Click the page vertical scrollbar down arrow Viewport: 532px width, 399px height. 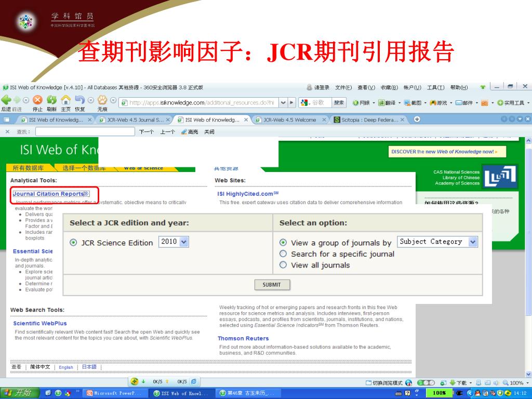click(x=528, y=374)
